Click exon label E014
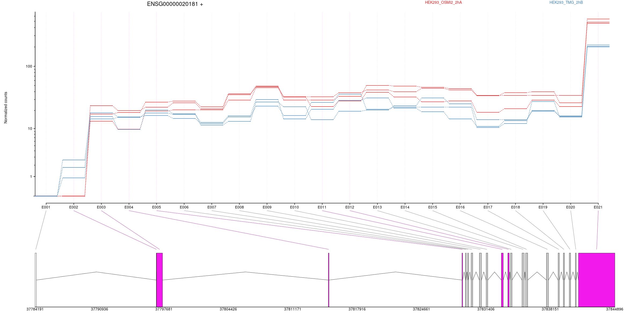 pyautogui.click(x=405, y=207)
